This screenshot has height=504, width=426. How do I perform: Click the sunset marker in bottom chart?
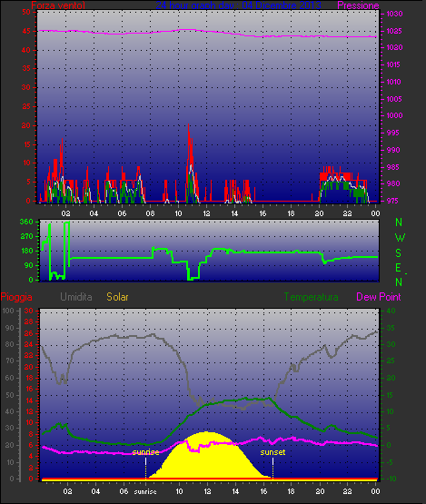pyautogui.click(x=272, y=452)
